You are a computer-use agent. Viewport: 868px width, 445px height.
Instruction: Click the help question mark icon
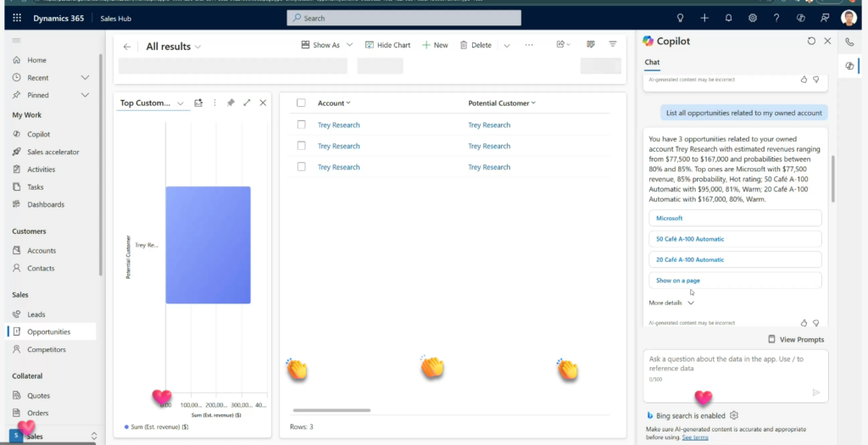[776, 19]
